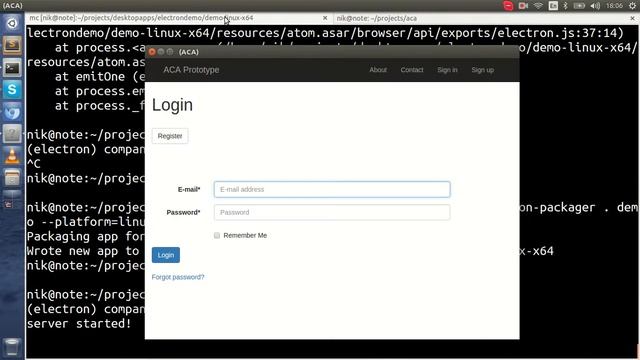The width and height of the screenshot is (640, 360).
Task: Open the Sign in nav link
Action: click(x=447, y=70)
